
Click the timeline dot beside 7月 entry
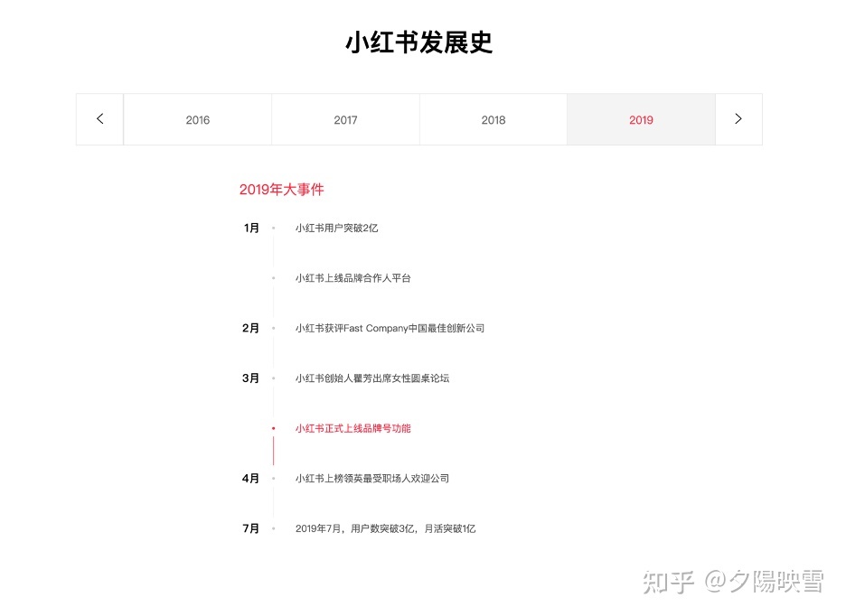tap(274, 527)
